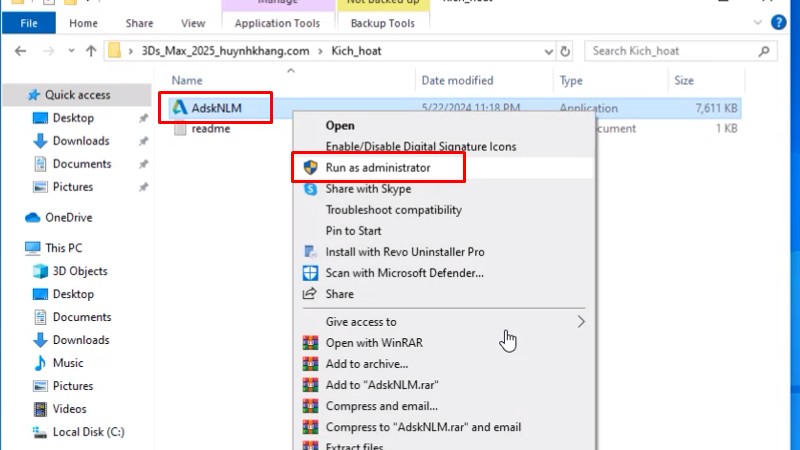Open the OneDrive cloud location
Screen dimensions: 800x450
[68, 217]
